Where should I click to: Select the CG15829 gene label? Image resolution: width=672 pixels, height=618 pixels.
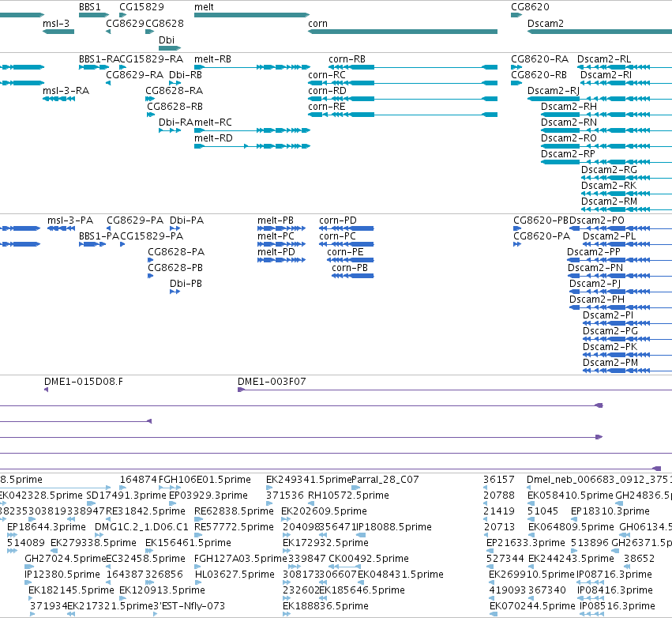141,7
